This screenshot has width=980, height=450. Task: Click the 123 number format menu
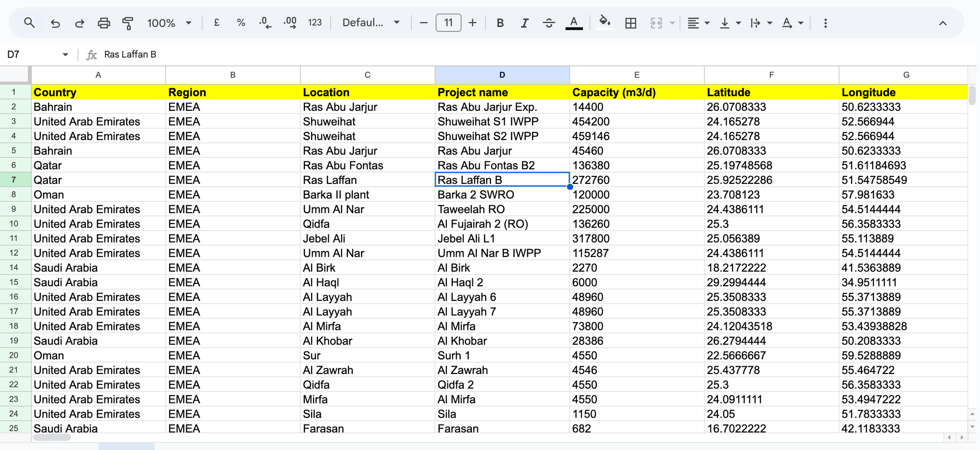click(x=315, y=23)
